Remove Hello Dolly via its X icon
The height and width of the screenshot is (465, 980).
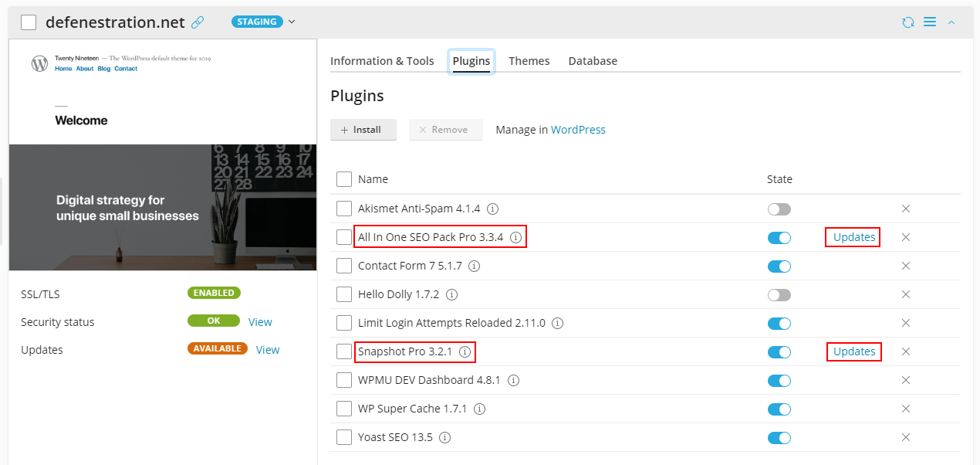pyautogui.click(x=906, y=294)
